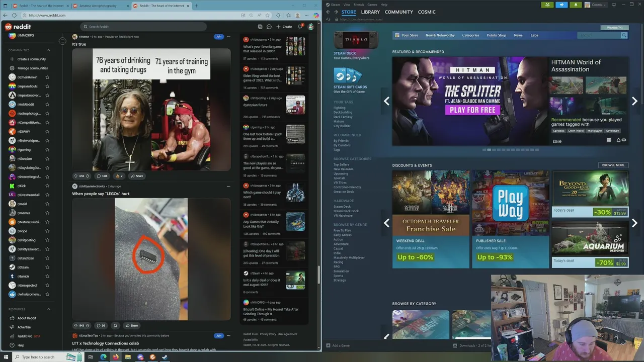Refresh the browser page

pyautogui.click(x=14, y=16)
